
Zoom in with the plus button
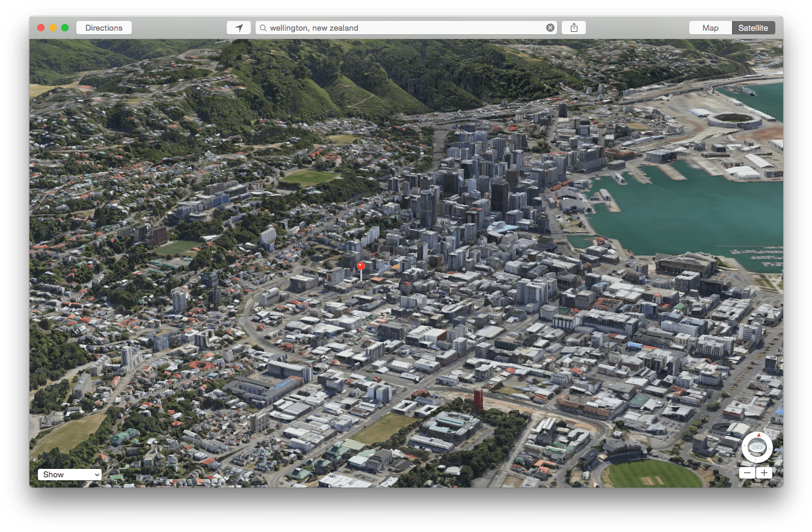pos(764,472)
